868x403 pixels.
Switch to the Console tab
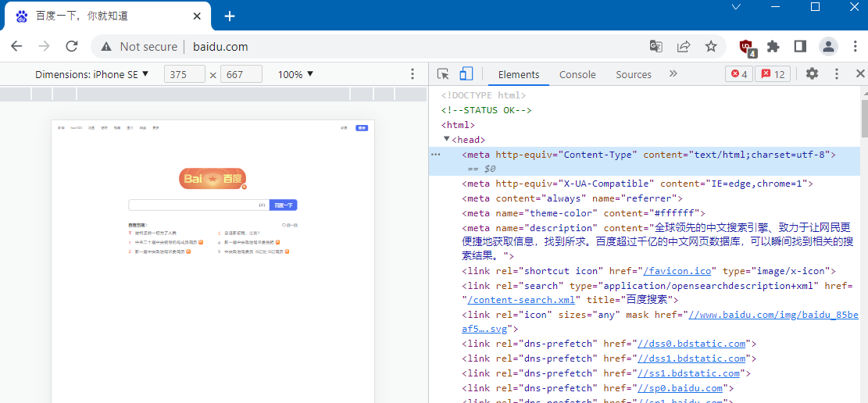(577, 75)
